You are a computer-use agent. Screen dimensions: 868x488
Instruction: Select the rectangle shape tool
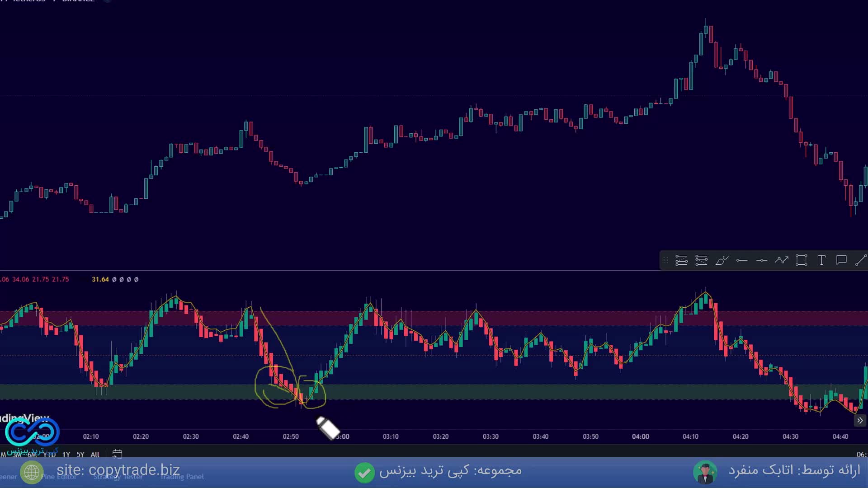coord(801,260)
